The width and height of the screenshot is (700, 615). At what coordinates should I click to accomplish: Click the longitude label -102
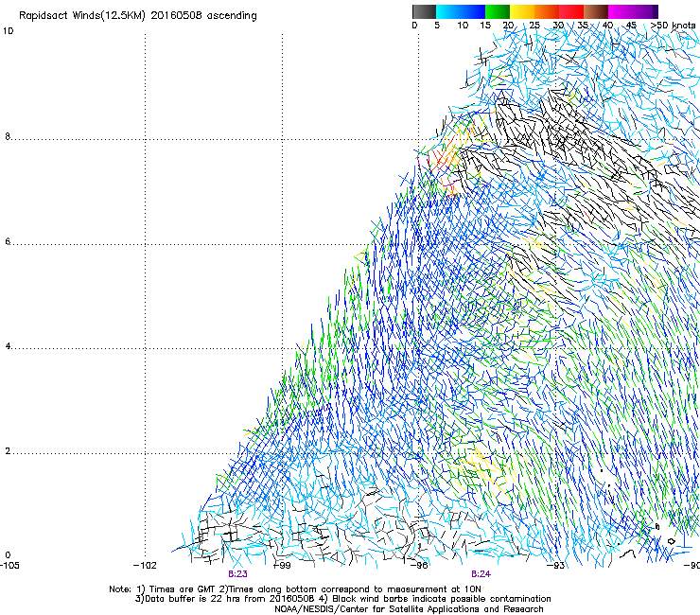pos(145,566)
